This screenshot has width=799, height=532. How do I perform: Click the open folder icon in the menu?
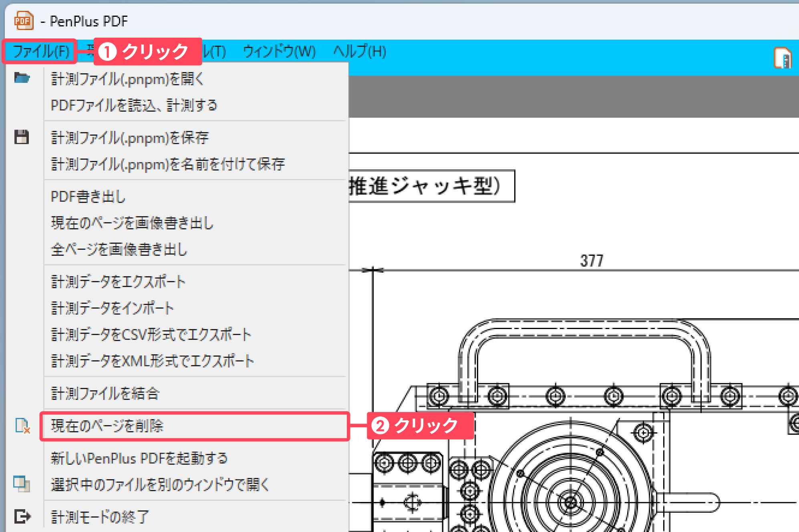22,78
